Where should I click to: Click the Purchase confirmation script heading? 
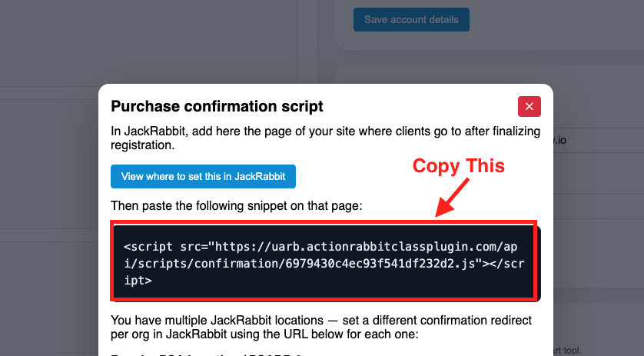click(217, 106)
